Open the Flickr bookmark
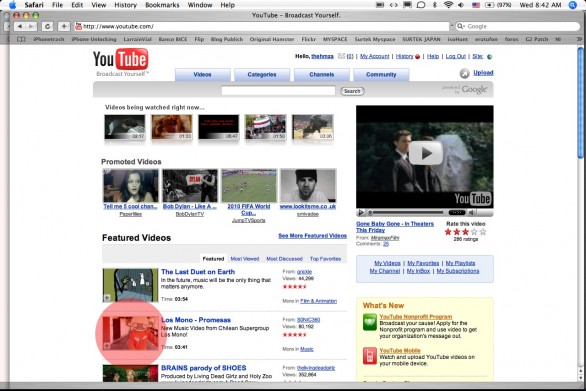586x391 pixels. tap(309, 39)
